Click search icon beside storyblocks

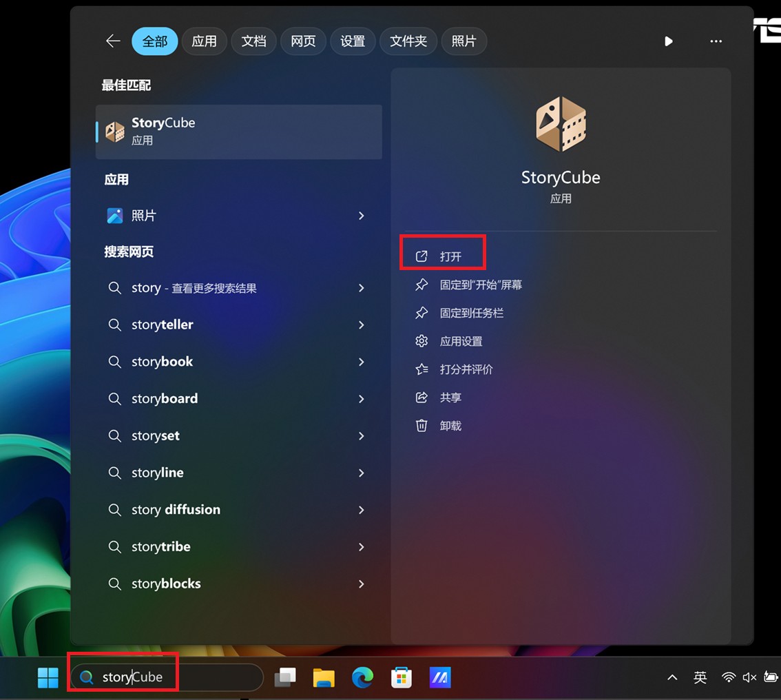click(x=114, y=584)
